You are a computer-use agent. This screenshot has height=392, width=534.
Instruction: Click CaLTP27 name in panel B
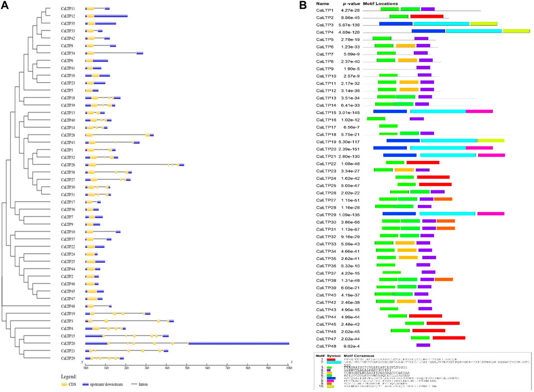pos(326,200)
